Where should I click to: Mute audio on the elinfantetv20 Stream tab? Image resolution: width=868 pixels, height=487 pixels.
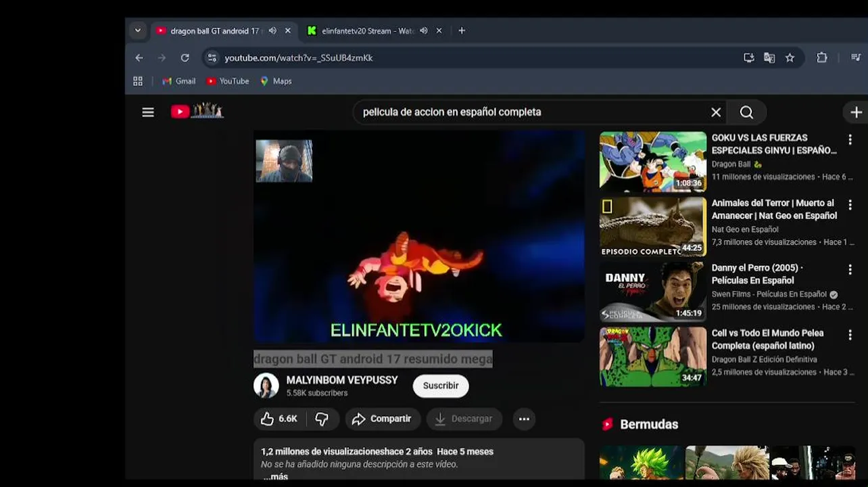point(424,31)
